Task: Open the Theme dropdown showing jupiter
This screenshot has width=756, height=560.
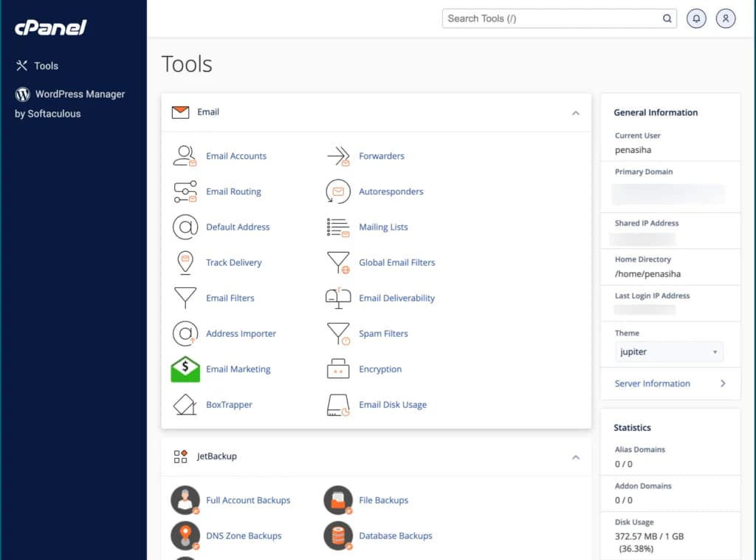Action: point(668,352)
